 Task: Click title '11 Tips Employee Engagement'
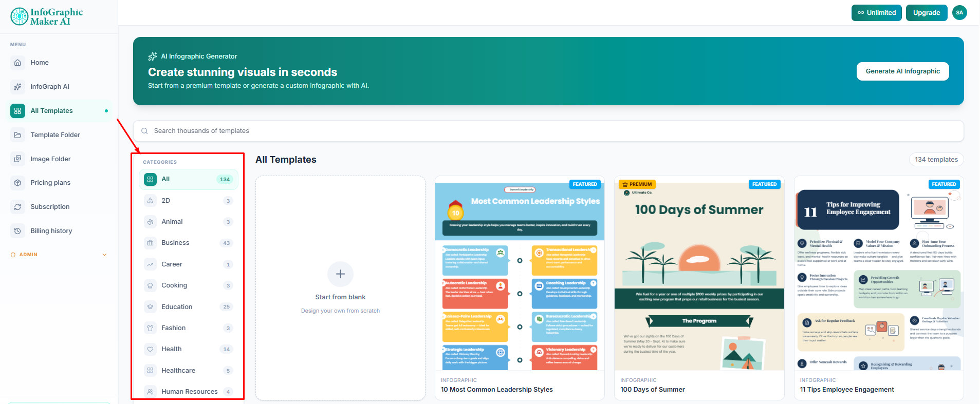tap(847, 390)
